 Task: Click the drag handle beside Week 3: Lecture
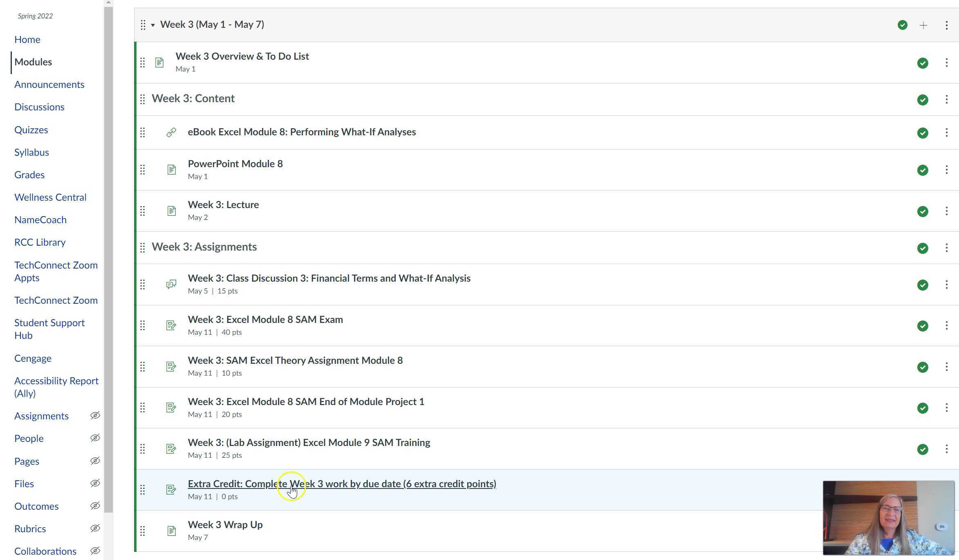[x=142, y=211]
